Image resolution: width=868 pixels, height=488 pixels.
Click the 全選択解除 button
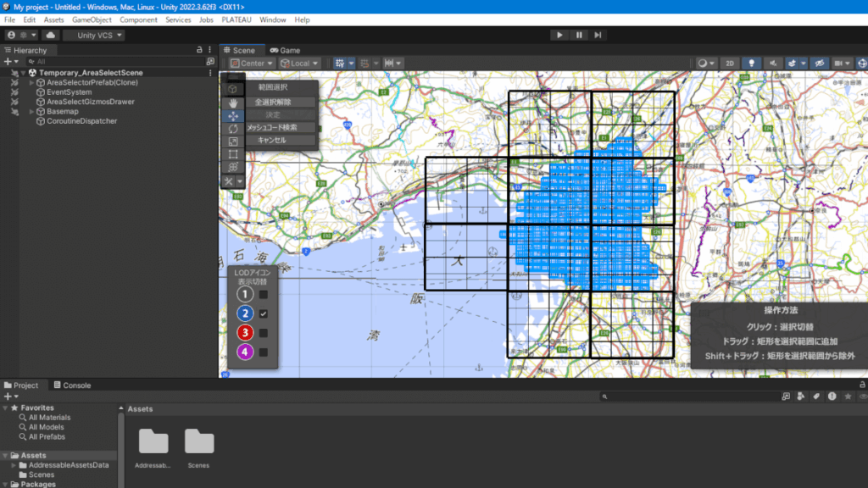point(273,102)
